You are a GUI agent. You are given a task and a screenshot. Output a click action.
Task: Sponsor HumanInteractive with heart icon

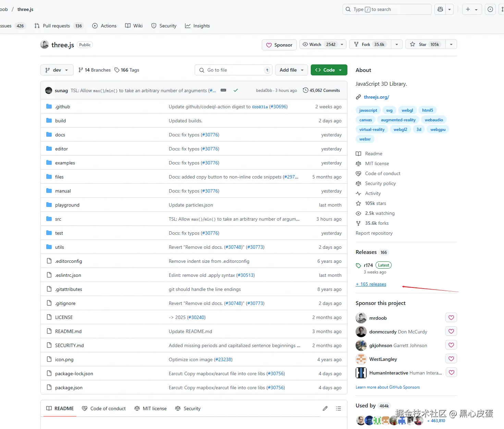point(451,372)
